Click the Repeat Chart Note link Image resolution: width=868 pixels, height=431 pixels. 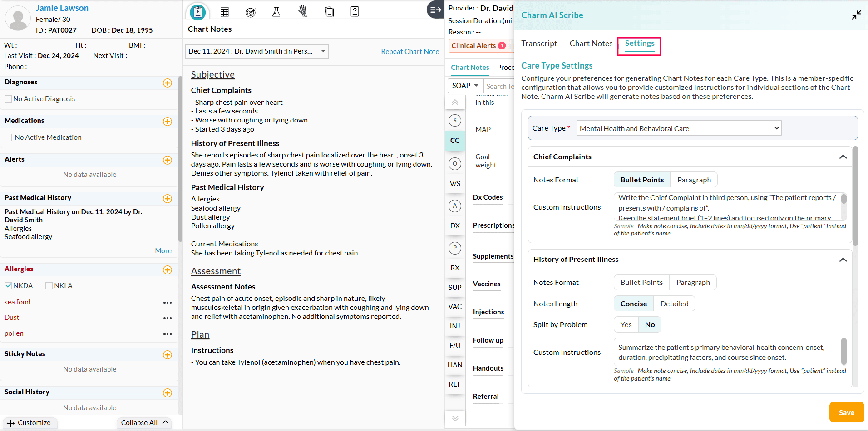click(410, 52)
